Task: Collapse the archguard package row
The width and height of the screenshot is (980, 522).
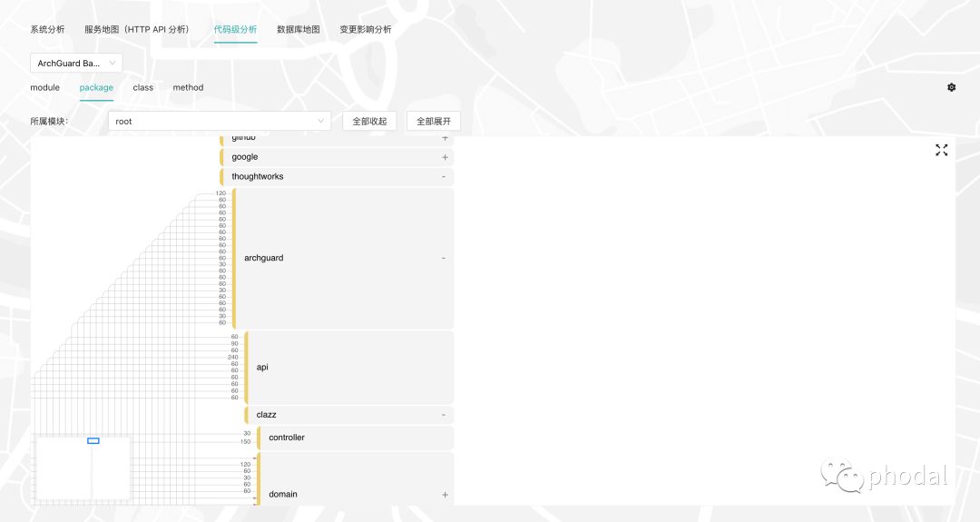Action: (444, 258)
